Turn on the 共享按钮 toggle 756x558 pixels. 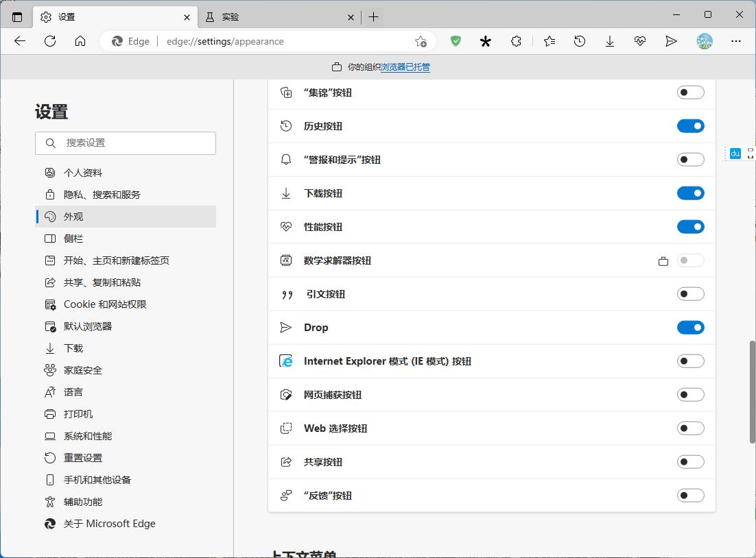690,461
